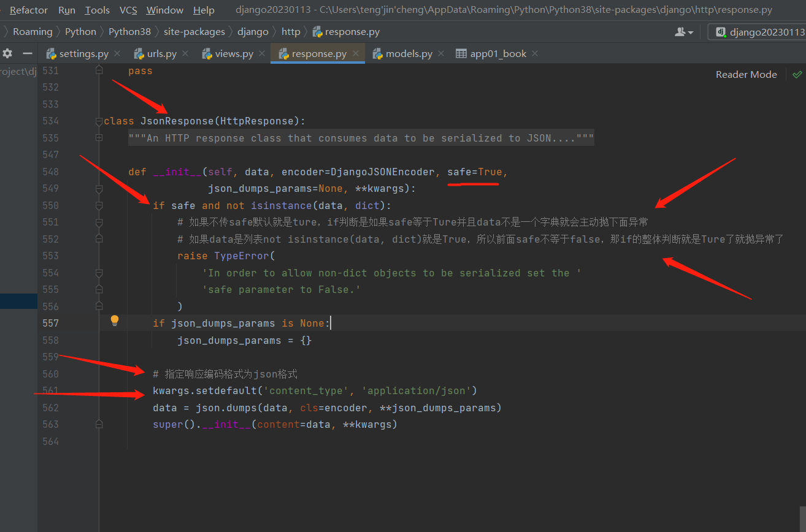Click the fold marker at line 556
The image size is (806, 532).
pos(99,306)
